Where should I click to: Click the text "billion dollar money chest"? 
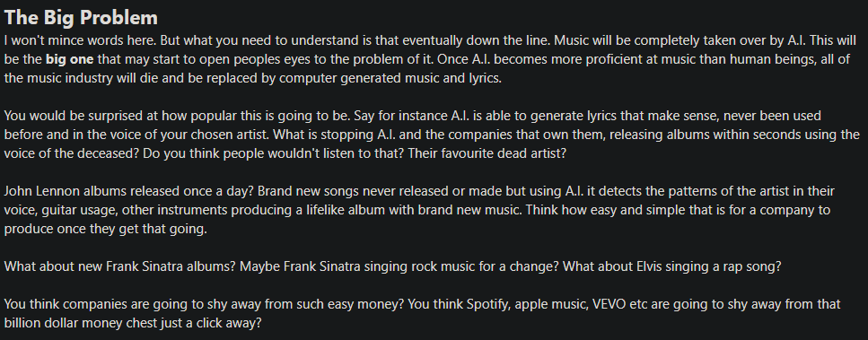click(75, 323)
